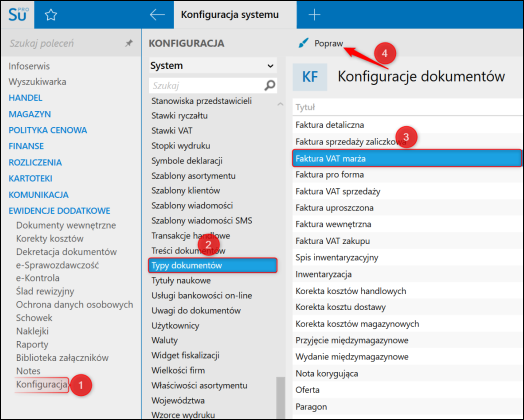Open favorites with the star icon
The width and height of the screenshot is (524, 420).
[51, 15]
